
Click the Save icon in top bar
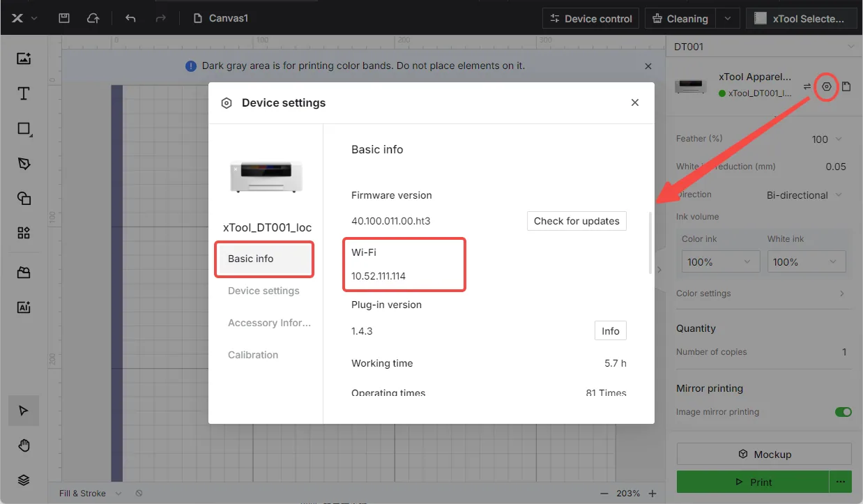point(64,18)
